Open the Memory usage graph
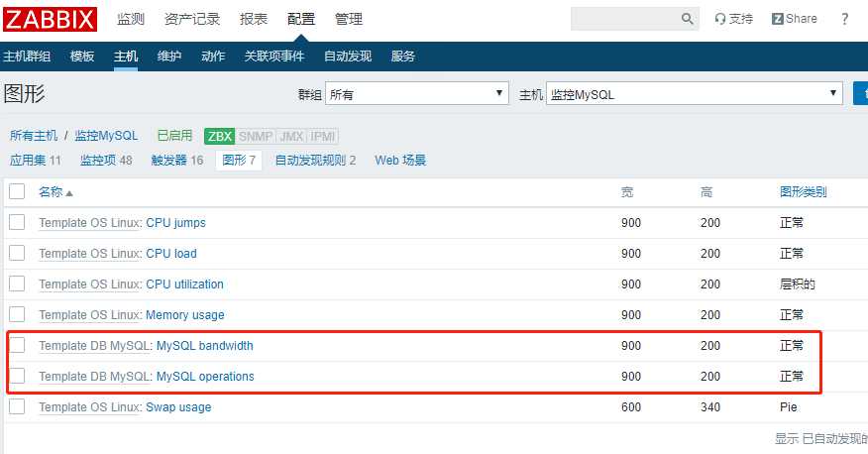Screen dimensions: 868x454 tap(185, 314)
